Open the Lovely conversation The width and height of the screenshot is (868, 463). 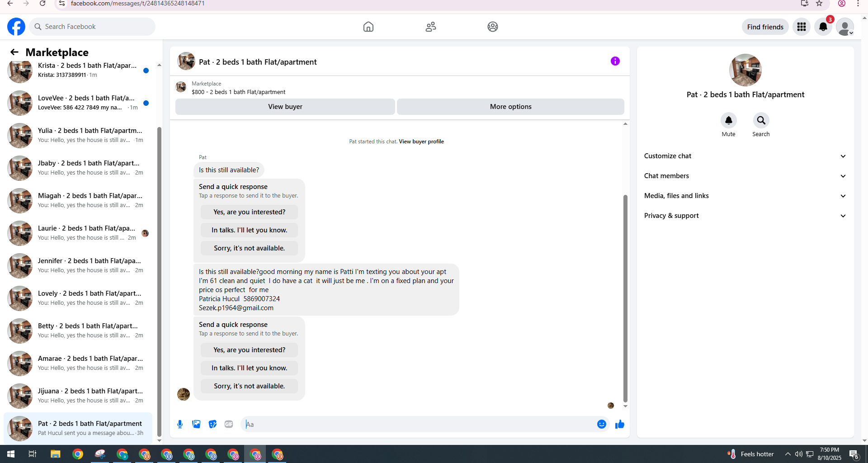click(78, 298)
